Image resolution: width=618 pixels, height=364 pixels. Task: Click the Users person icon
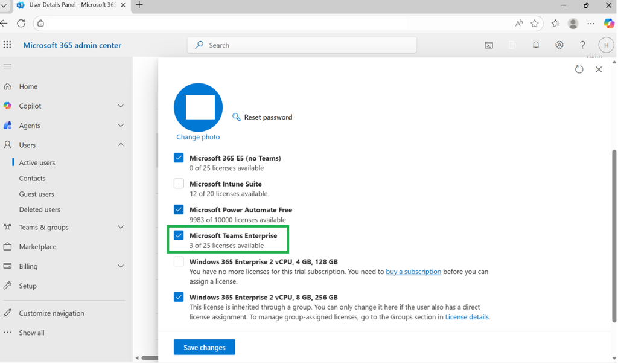click(x=7, y=145)
